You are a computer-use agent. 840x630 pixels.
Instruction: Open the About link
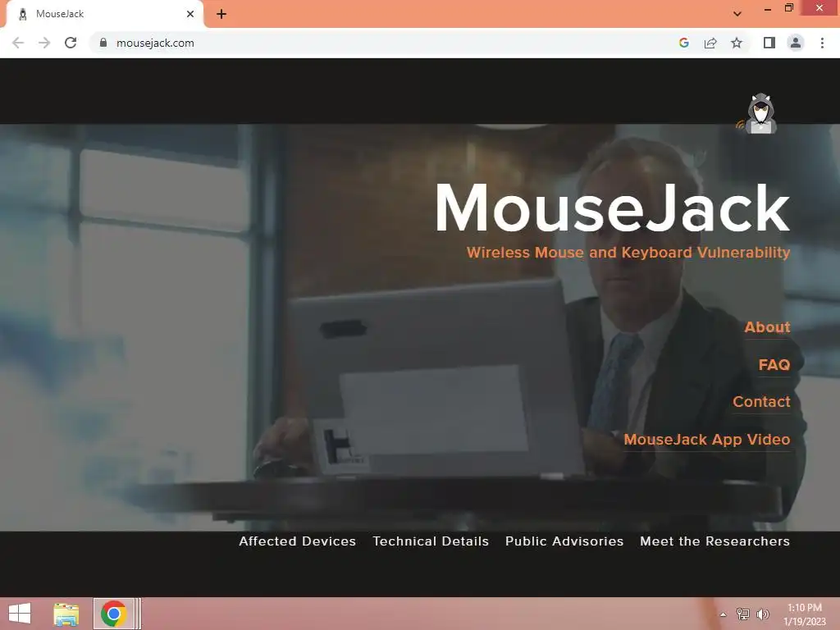pyautogui.click(x=767, y=327)
